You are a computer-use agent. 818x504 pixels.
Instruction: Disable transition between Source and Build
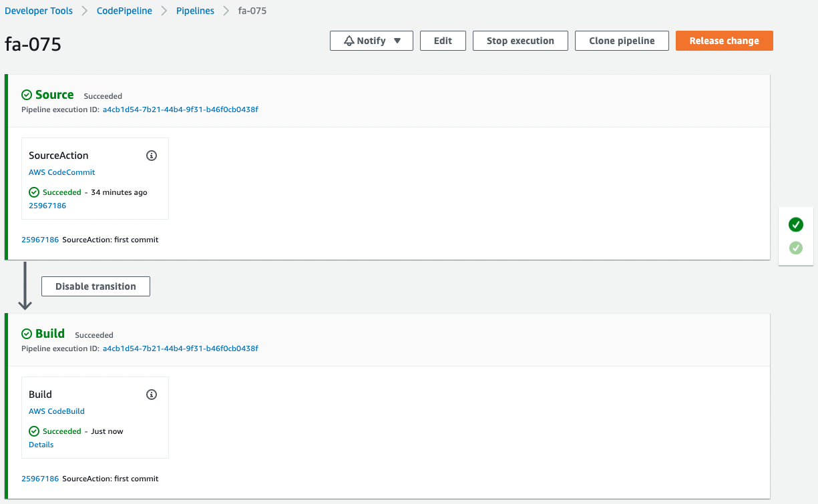coord(95,286)
